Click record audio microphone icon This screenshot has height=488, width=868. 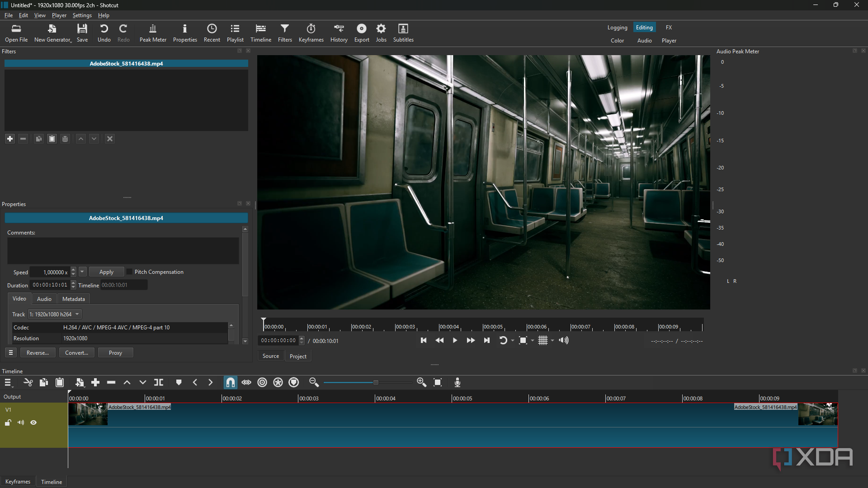point(458,383)
